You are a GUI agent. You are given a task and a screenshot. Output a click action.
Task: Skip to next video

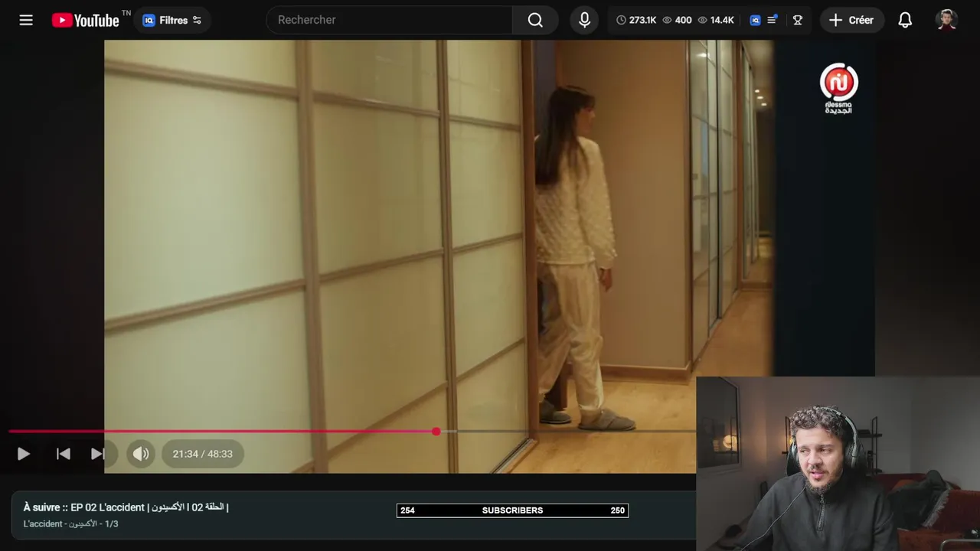(98, 454)
